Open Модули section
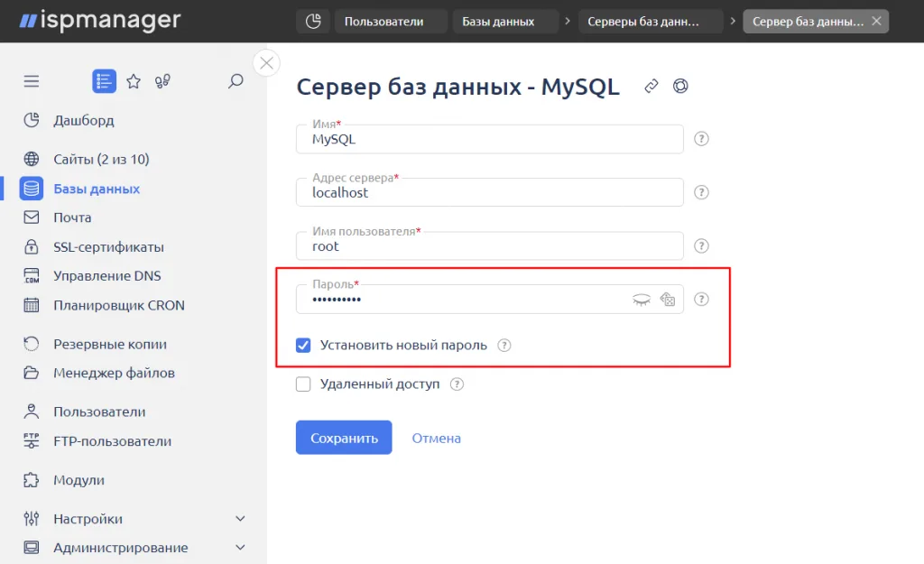Viewport: 924px width, 564px height. coord(79,480)
